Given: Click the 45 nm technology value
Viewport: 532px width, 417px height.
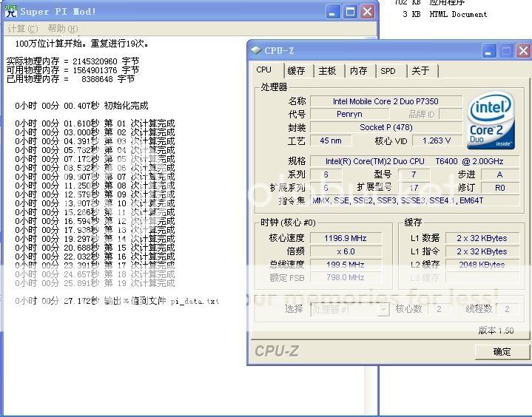Looking at the screenshot, I should coord(331,140).
